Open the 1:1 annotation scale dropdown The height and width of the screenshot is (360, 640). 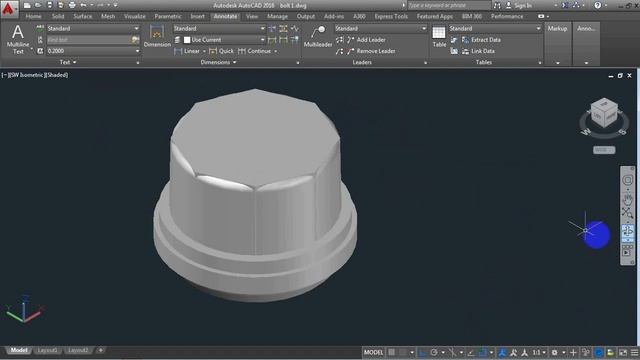[x=539, y=352]
